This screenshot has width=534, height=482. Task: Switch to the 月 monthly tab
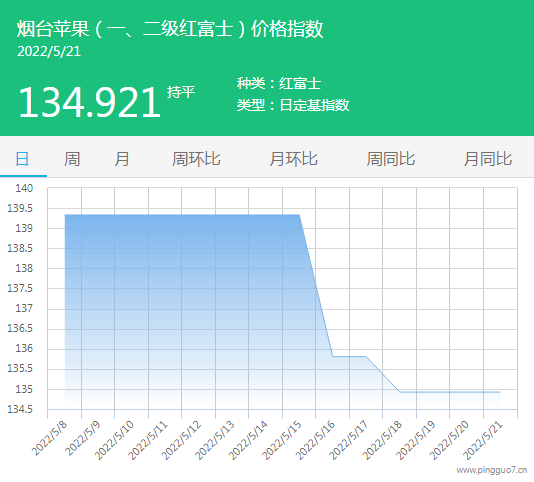122,159
